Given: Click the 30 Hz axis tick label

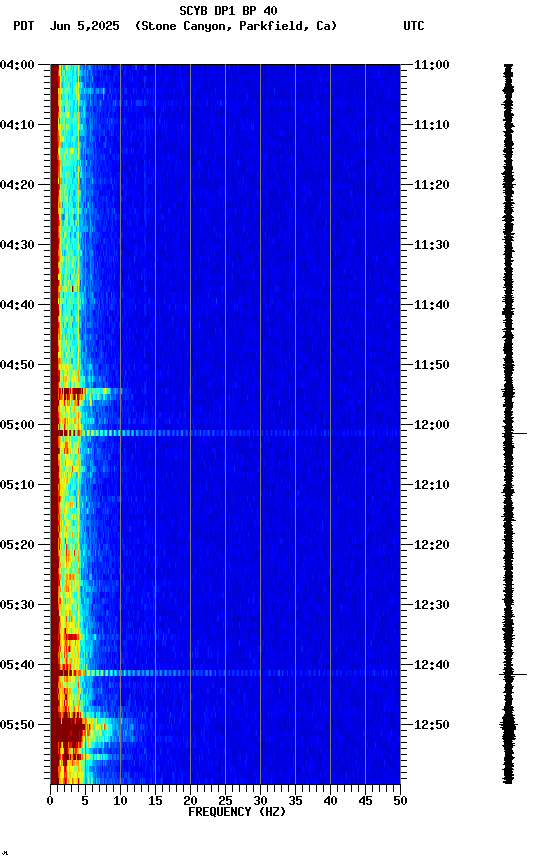Looking at the screenshot, I should point(260,801).
